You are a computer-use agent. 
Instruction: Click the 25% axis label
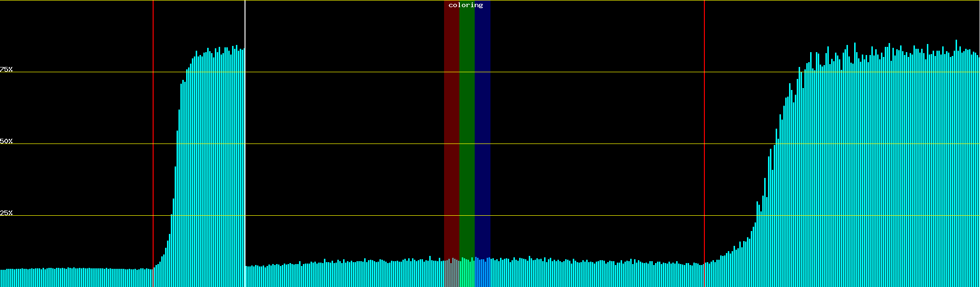tap(6, 213)
